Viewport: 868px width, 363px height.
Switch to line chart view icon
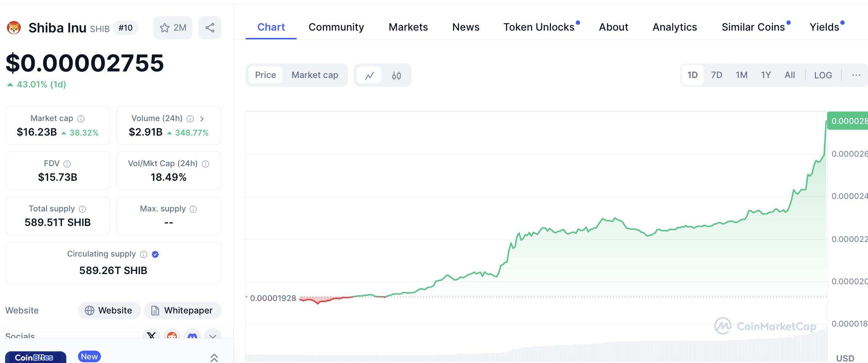point(370,75)
